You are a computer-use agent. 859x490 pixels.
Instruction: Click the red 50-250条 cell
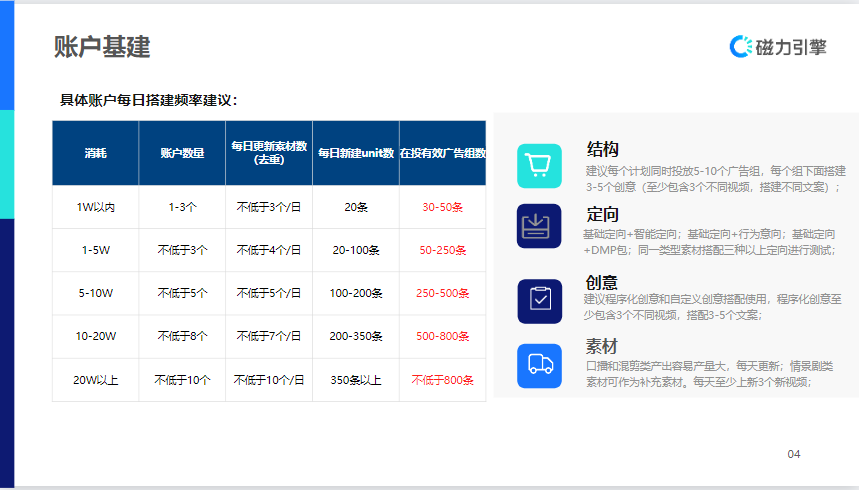coord(443,250)
